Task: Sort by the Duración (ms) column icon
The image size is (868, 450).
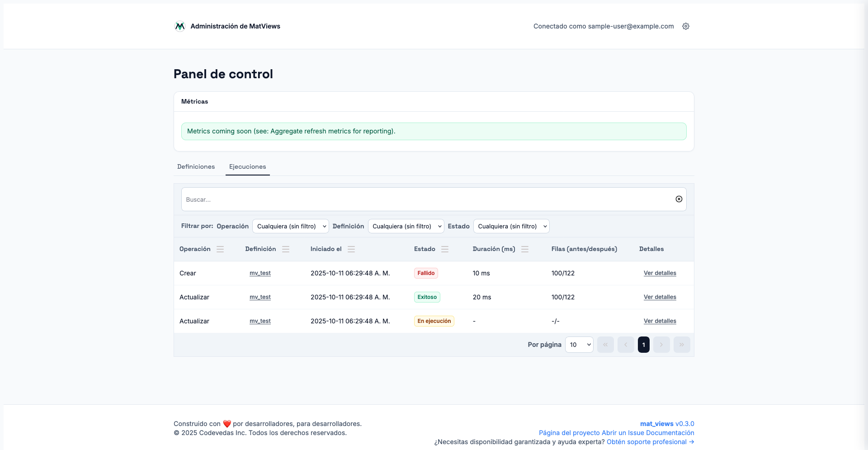Action: pyautogui.click(x=525, y=249)
